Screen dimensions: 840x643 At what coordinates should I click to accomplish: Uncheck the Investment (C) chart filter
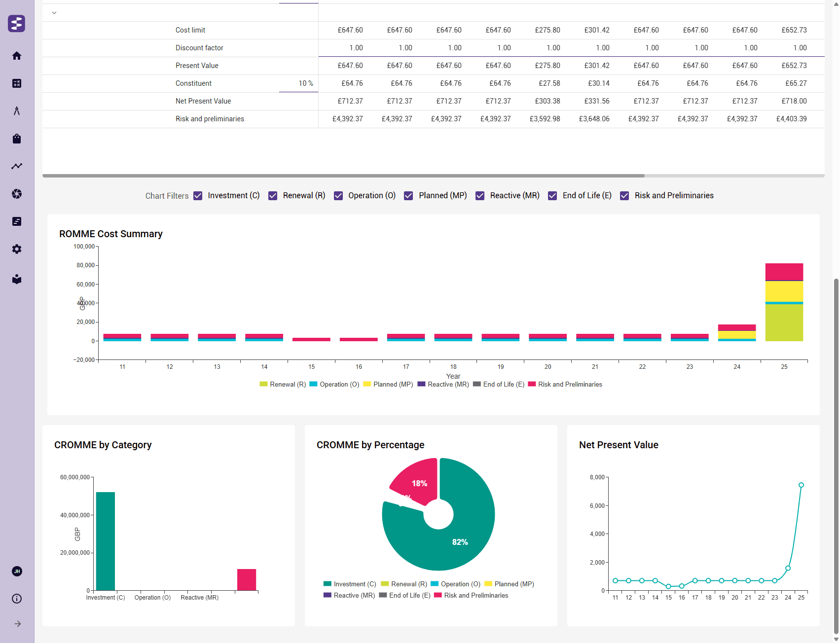pos(198,196)
